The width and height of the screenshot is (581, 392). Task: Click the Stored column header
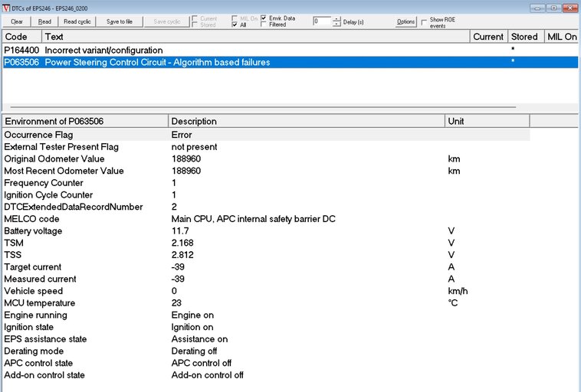(525, 37)
